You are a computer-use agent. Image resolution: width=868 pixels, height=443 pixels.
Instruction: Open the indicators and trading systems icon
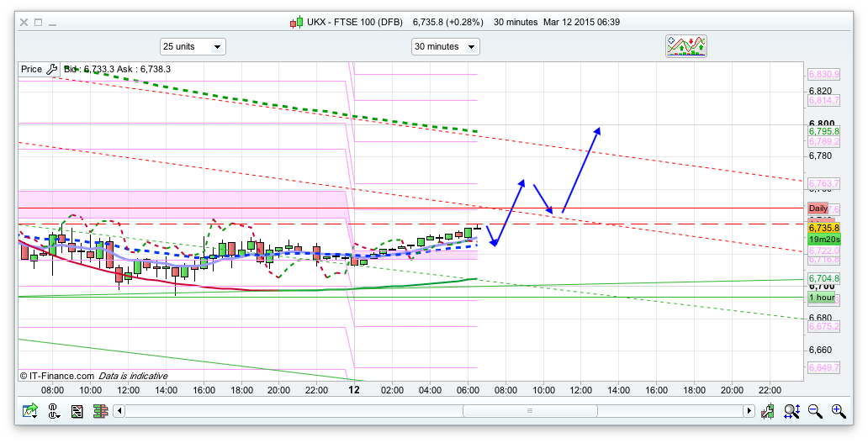(x=685, y=46)
